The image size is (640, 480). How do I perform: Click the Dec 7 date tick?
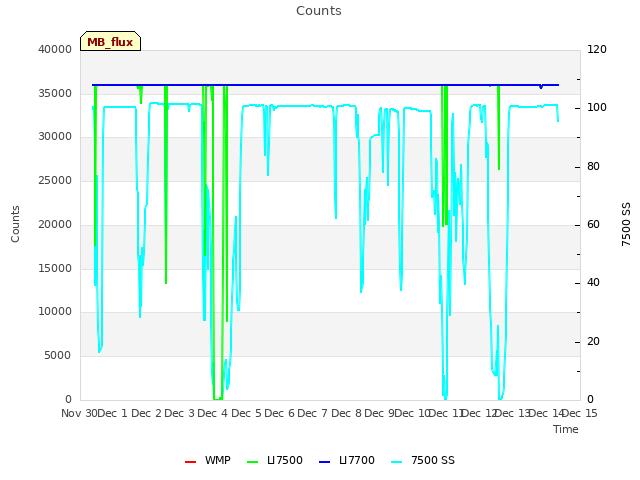312,413
